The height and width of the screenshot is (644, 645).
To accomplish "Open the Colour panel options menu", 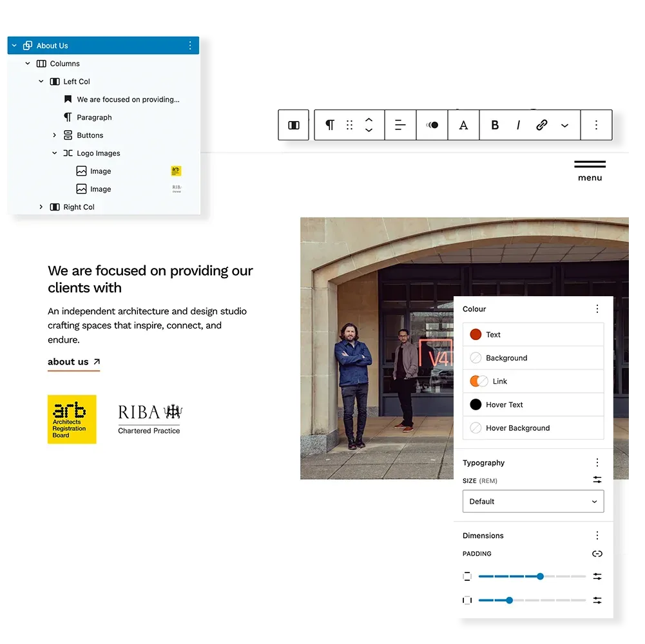I will point(597,309).
